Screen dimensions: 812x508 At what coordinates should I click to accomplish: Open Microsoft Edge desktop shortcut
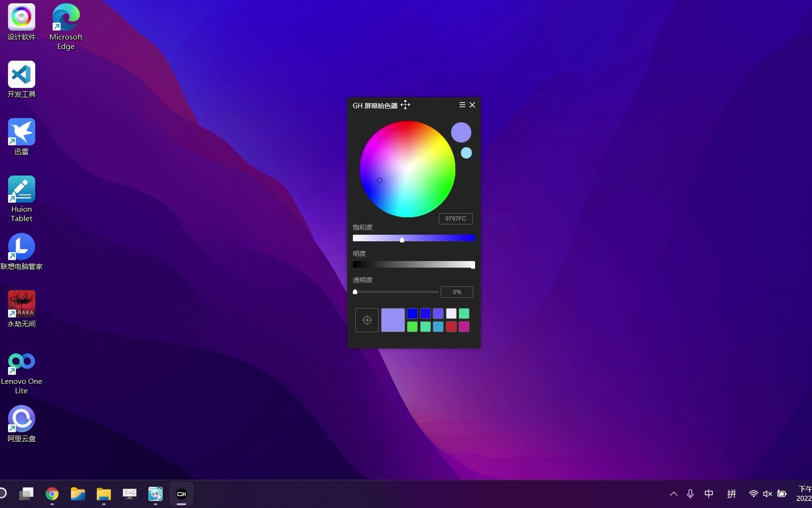point(66,26)
